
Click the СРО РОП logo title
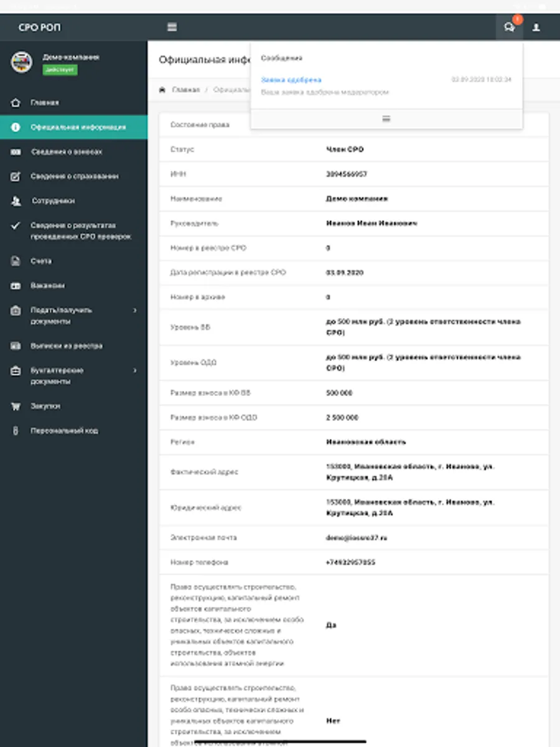click(40, 27)
